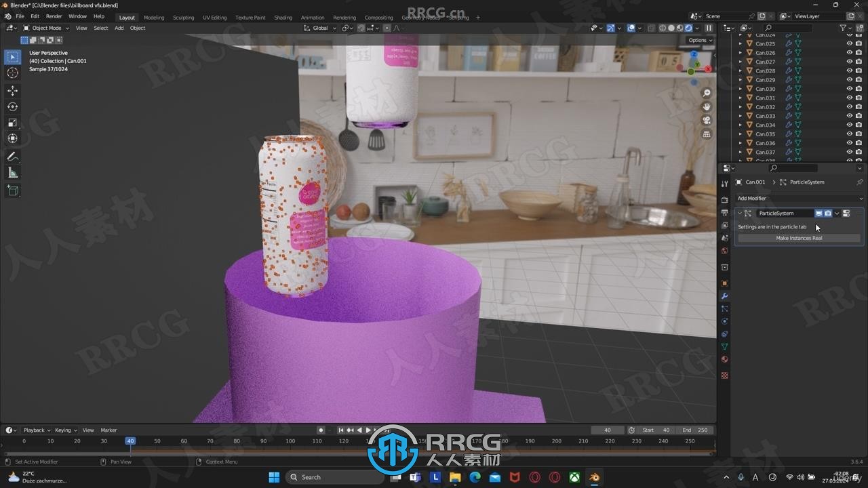Image resolution: width=868 pixels, height=488 pixels.
Task: Open ParticleSystem modifier extra options arrow
Action: point(837,213)
